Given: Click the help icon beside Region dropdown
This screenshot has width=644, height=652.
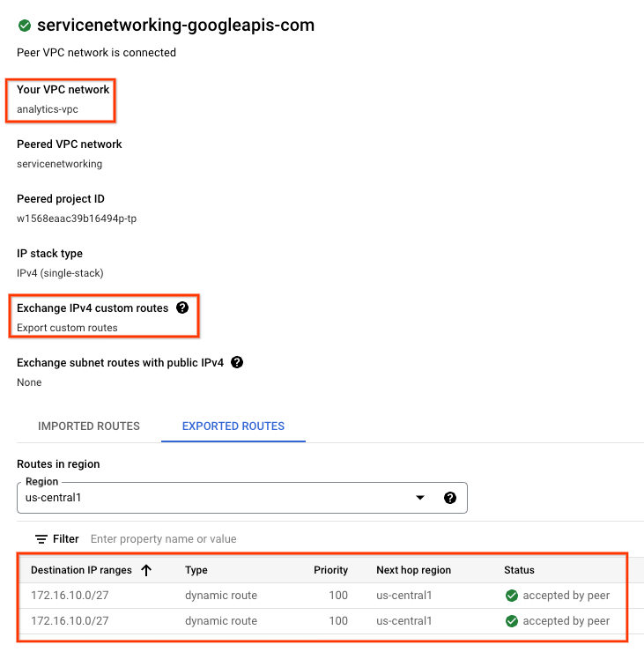Looking at the screenshot, I should pyautogui.click(x=450, y=498).
